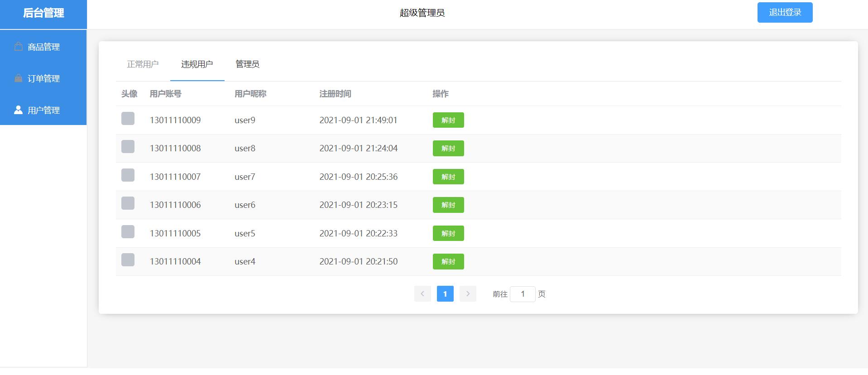Open 商品管理 in the sidebar
The width and height of the screenshot is (868, 375).
click(43, 47)
